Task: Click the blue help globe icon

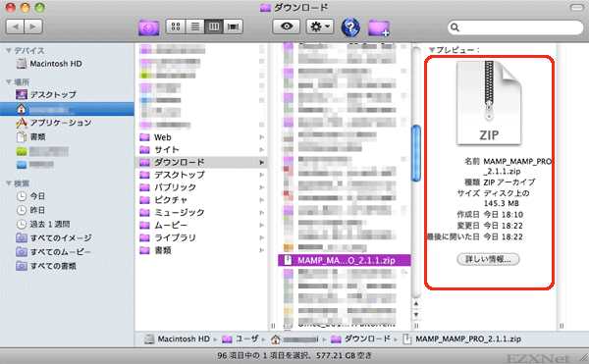Action: 350,27
